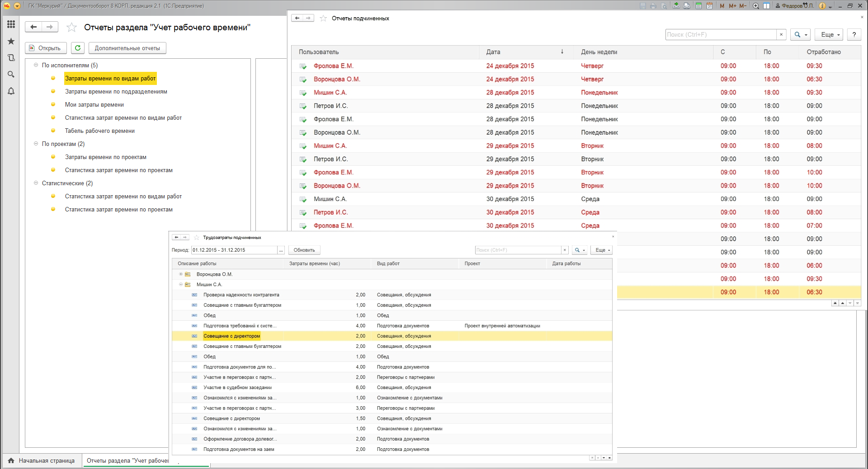Focus the search field in Трудозатраты подчиненных
Screen dimensions: 868x469
coord(518,250)
